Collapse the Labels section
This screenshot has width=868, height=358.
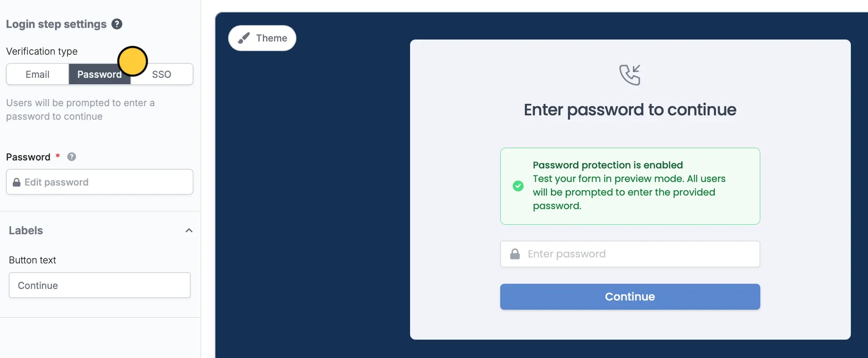189,230
